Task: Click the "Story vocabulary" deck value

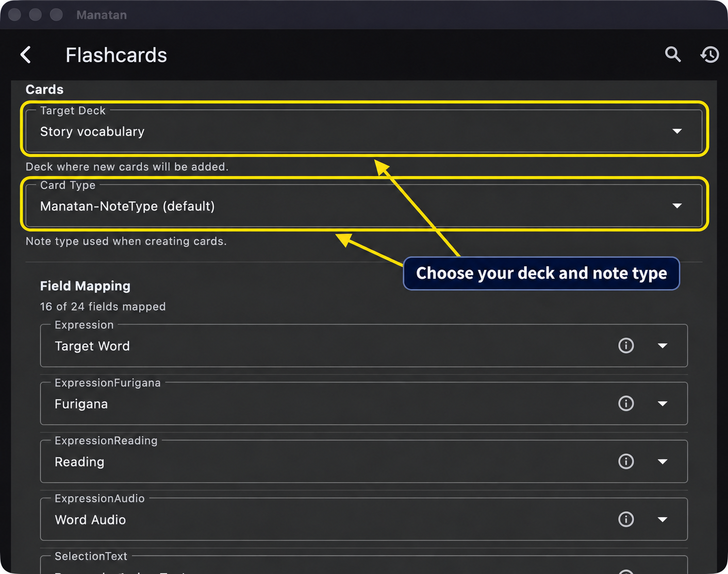Action: click(x=92, y=132)
